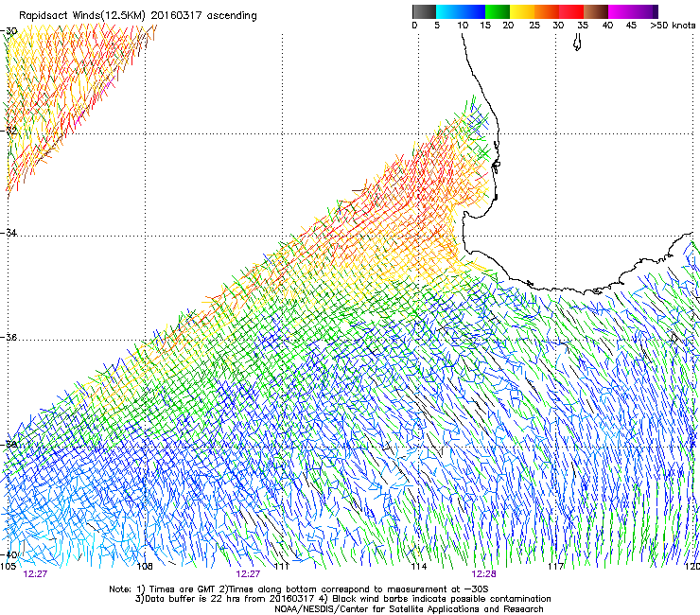700x615 pixels.
Task: Click the '12:27' time label beside longitude 105
Action: 35,574
